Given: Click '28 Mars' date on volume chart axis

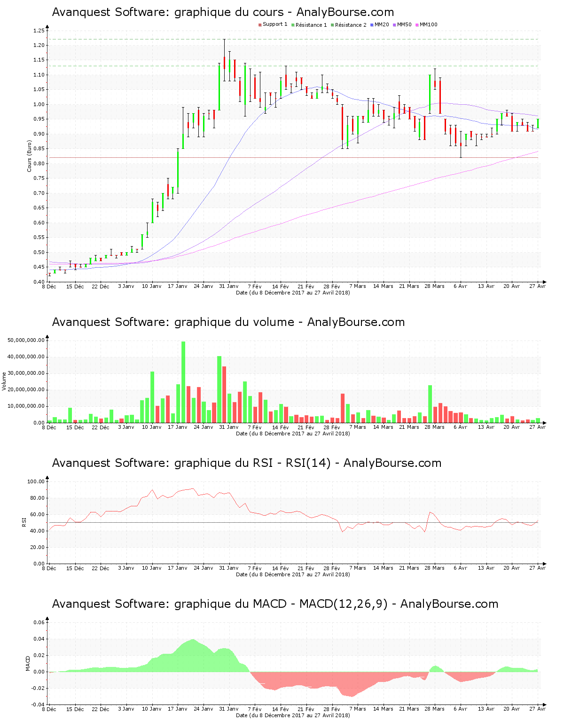Looking at the screenshot, I should 434,427.
